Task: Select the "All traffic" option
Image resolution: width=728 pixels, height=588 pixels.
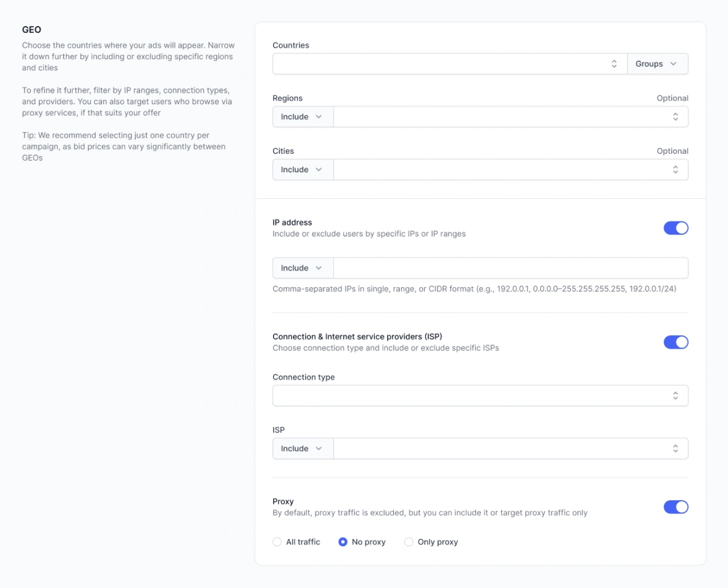Action: [x=277, y=542]
